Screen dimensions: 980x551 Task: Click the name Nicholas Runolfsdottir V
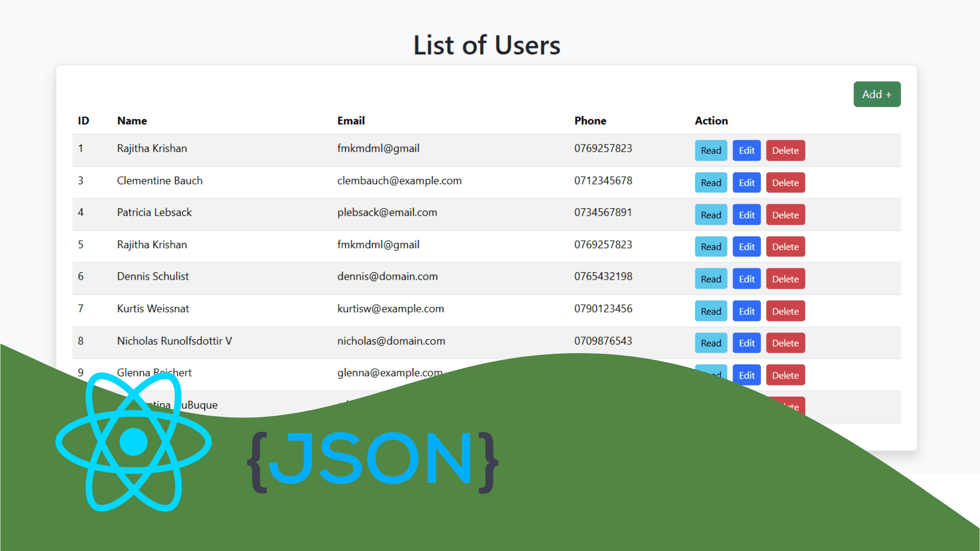coord(174,341)
